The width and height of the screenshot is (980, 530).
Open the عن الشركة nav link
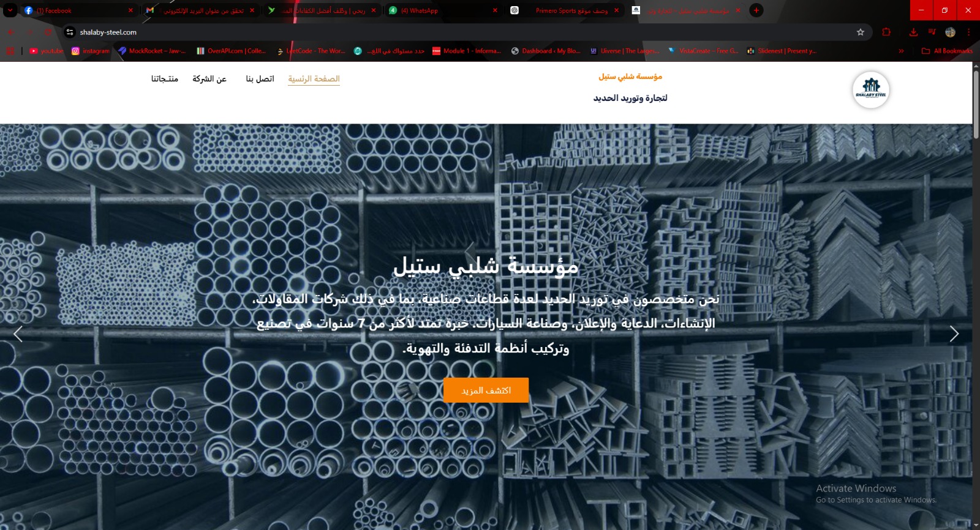[209, 79]
